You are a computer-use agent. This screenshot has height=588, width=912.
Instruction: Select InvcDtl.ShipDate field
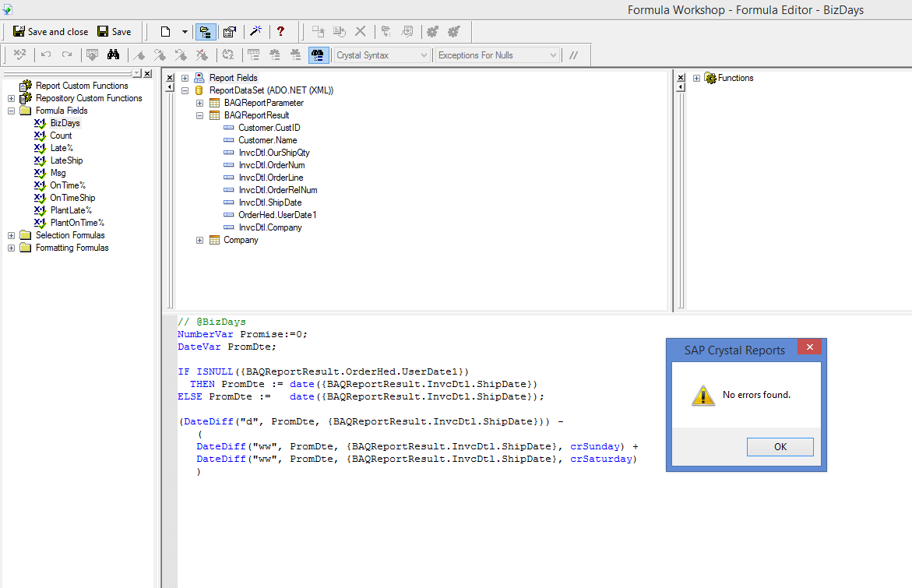pyautogui.click(x=270, y=202)
